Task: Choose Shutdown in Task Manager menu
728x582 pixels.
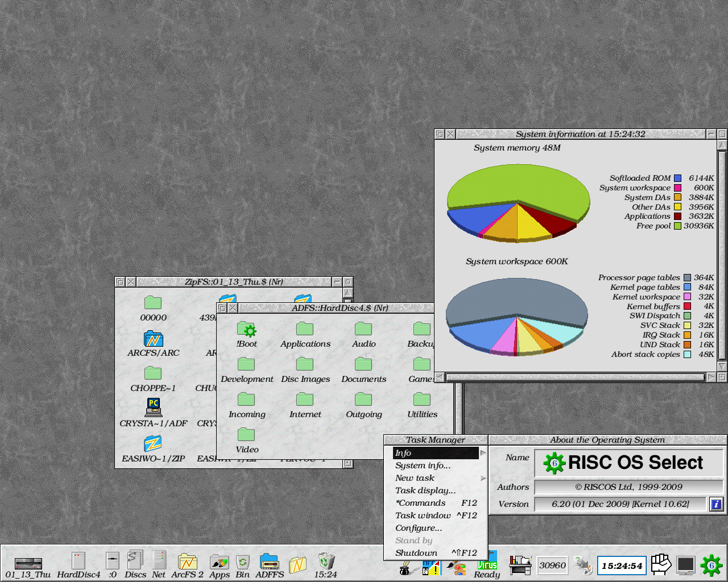Action: pos(436,553)
